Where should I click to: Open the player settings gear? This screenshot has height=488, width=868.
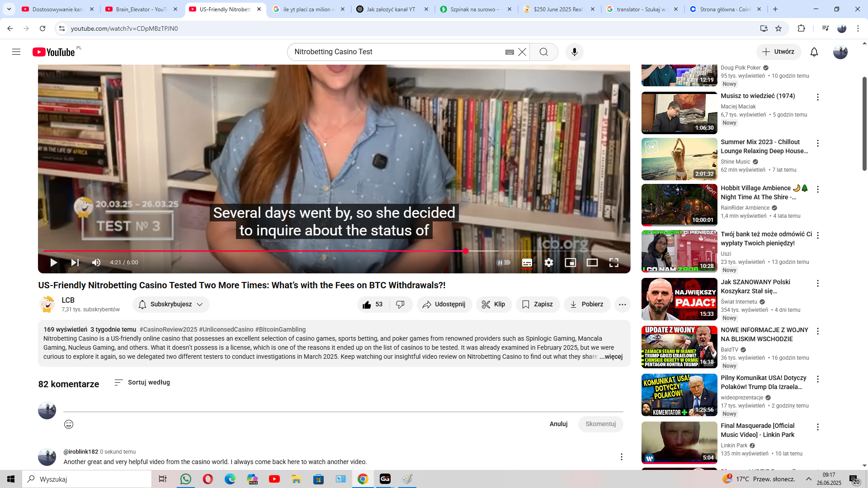coord(549,263)
